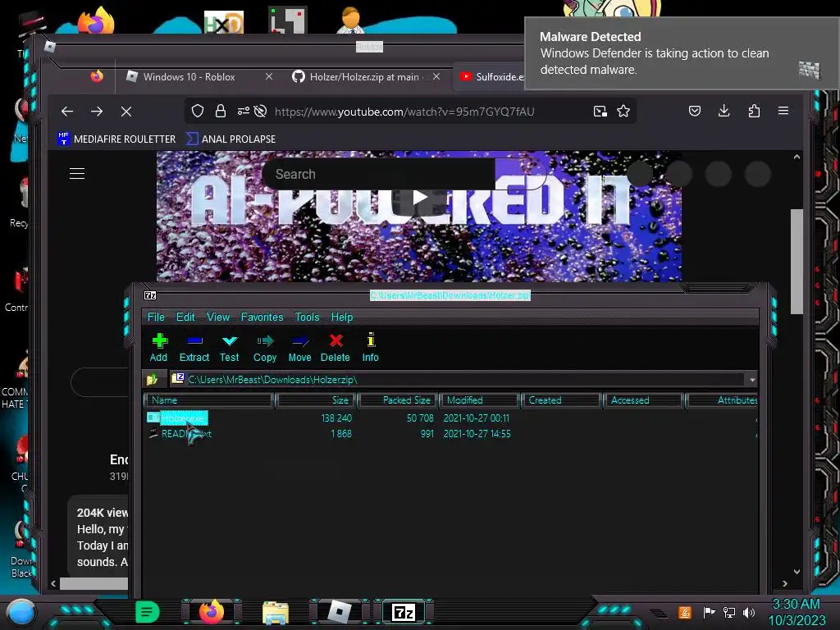Viewport: 840px width, 630px height.
Task: Delete selected file with Delete tool
Action: [x=336, y=348]
